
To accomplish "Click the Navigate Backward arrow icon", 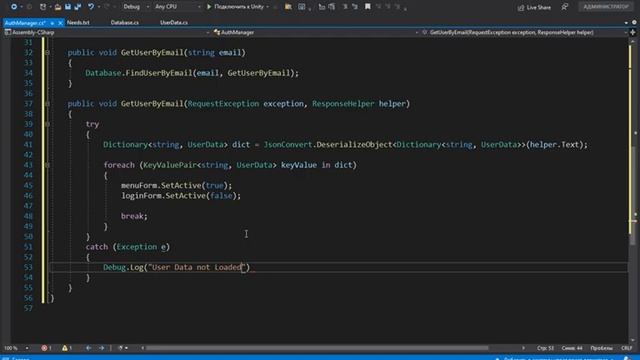I will (13, 7).
